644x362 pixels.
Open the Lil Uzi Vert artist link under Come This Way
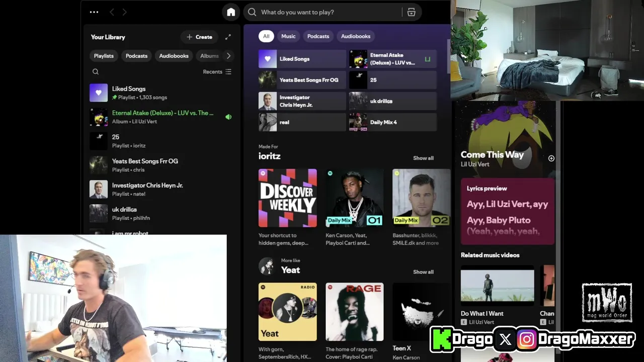[x=475, y=164]
